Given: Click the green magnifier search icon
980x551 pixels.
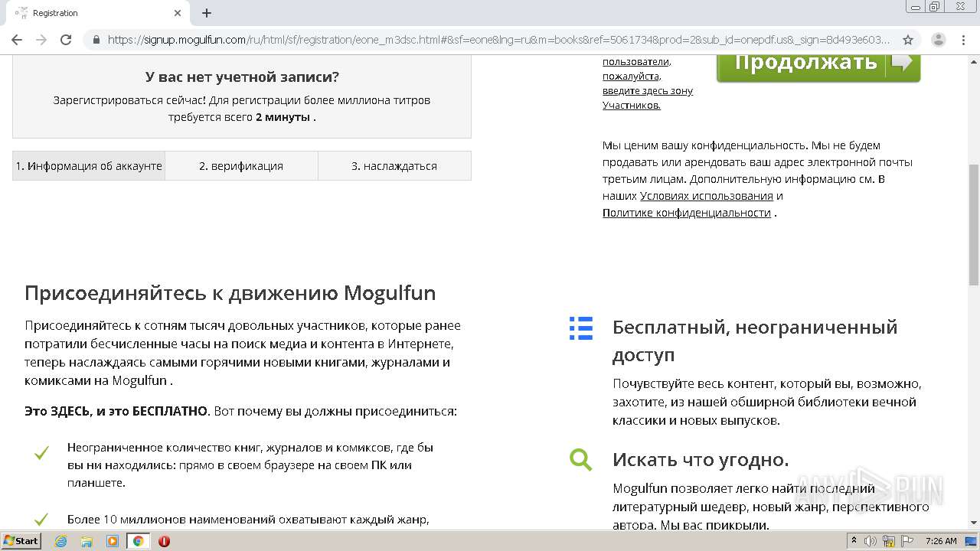Looking at the screenshot, I should pyautogui.click(x=581, y=460).
